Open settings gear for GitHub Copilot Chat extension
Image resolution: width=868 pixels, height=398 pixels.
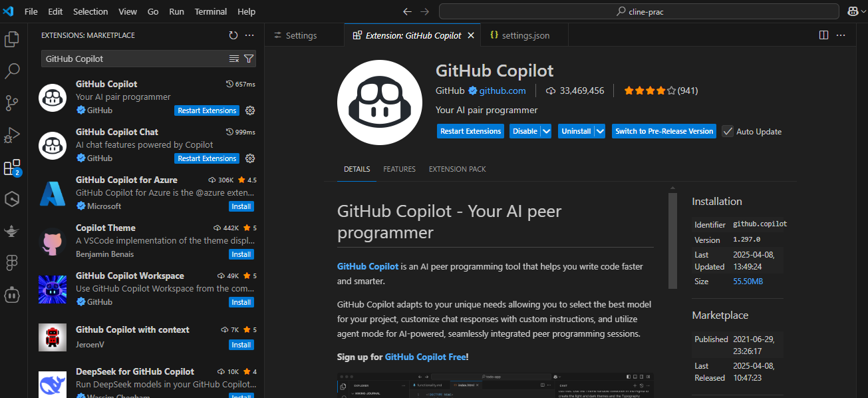tap(249, 158)
